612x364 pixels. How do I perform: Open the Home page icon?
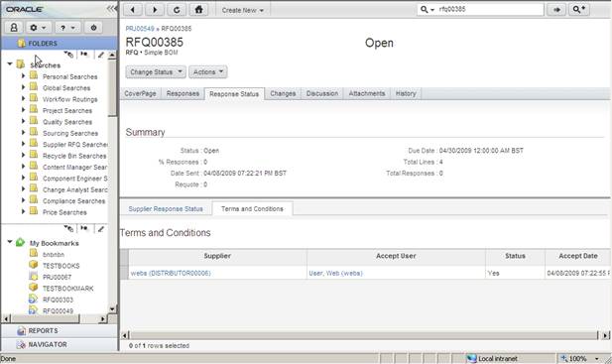coord(199,10)
